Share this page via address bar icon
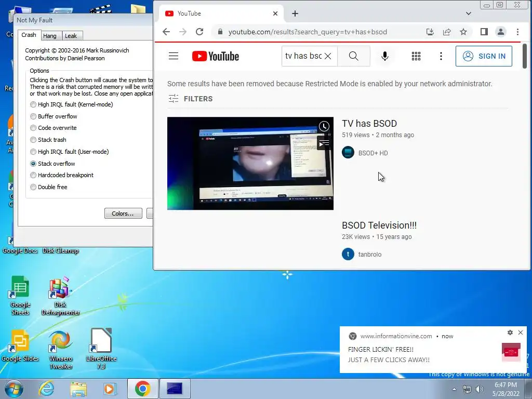Screen dimensions: 532x399 click(447, 32)
